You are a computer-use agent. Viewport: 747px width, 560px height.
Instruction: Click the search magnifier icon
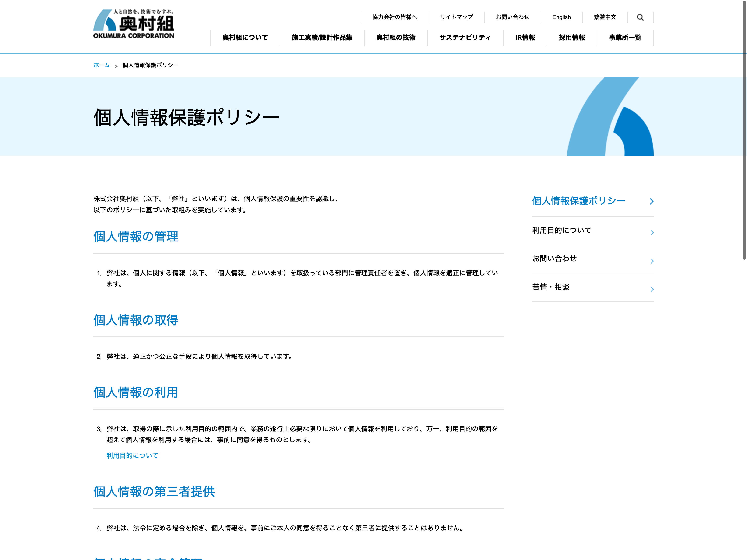point(640,17)
